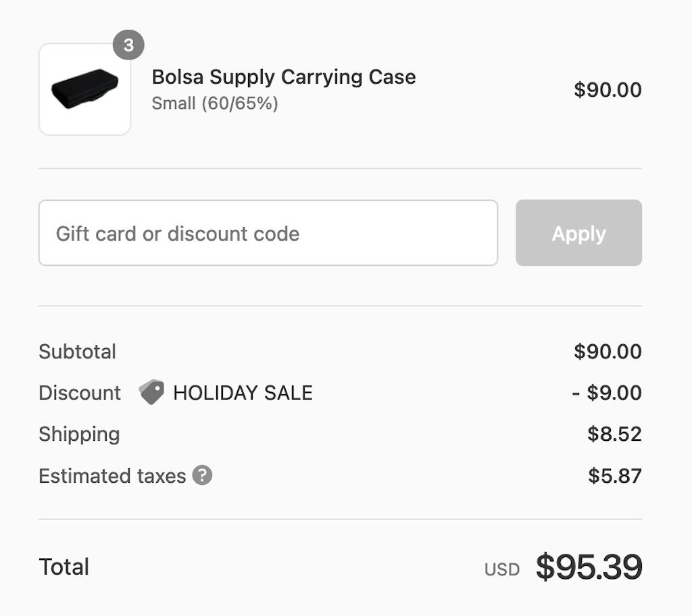Click the USD currency label
This screenshot has width=692, height=616.
pos(502,569)
